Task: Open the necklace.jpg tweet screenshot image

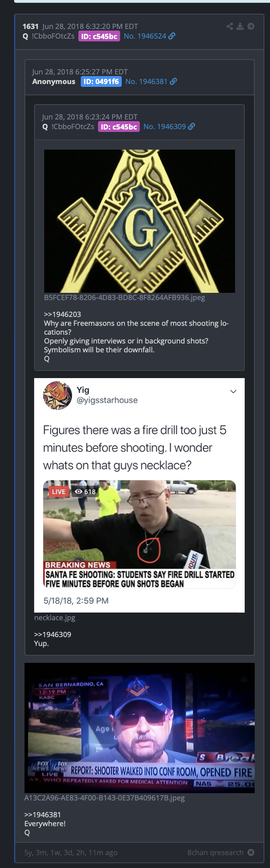Action: pos(139,495)
